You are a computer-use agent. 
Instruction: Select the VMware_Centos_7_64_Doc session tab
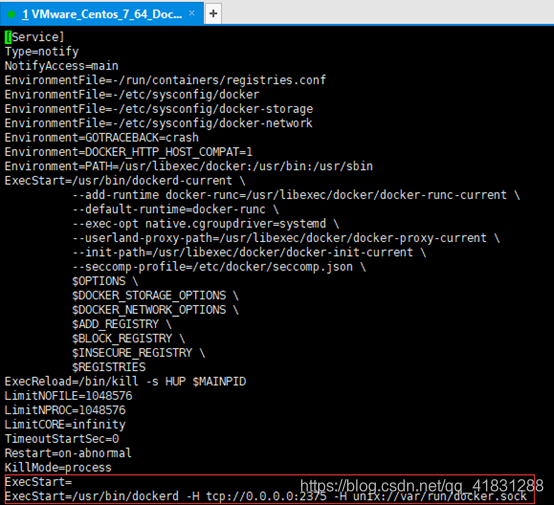tap(102, 14)
